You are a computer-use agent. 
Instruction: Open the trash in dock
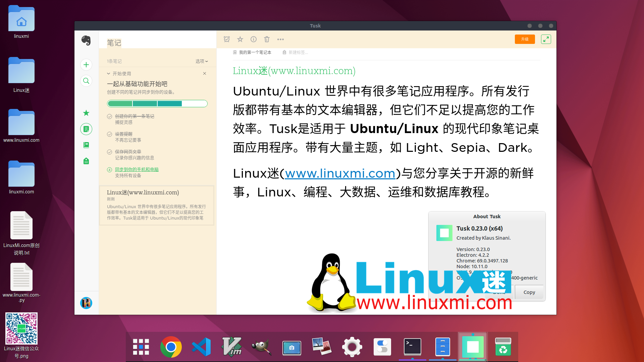tap(503, 347)
